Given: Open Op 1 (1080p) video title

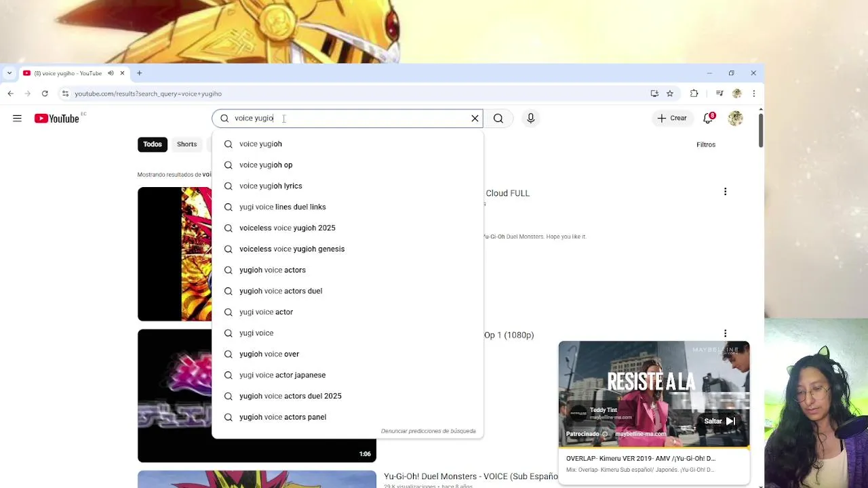Looking at the screenshot, I should 509,335.
